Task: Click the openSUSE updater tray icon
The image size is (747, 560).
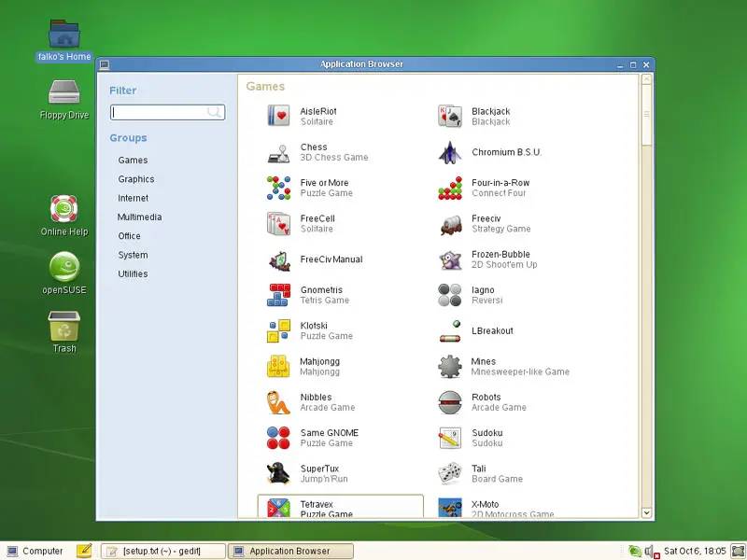Action: [635, 552]
